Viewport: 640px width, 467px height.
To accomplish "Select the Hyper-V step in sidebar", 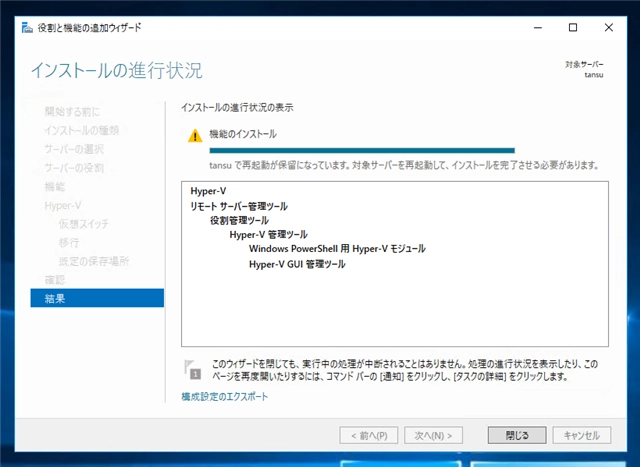I will 62,205.
